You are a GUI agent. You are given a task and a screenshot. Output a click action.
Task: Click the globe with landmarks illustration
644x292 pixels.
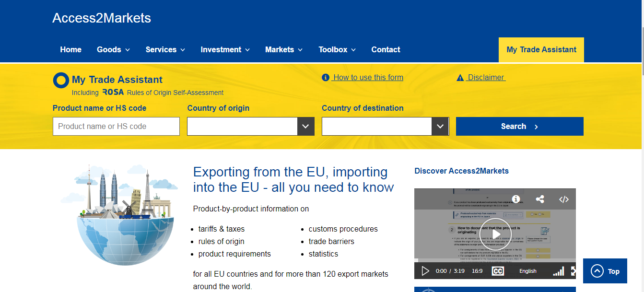(119, 214)
